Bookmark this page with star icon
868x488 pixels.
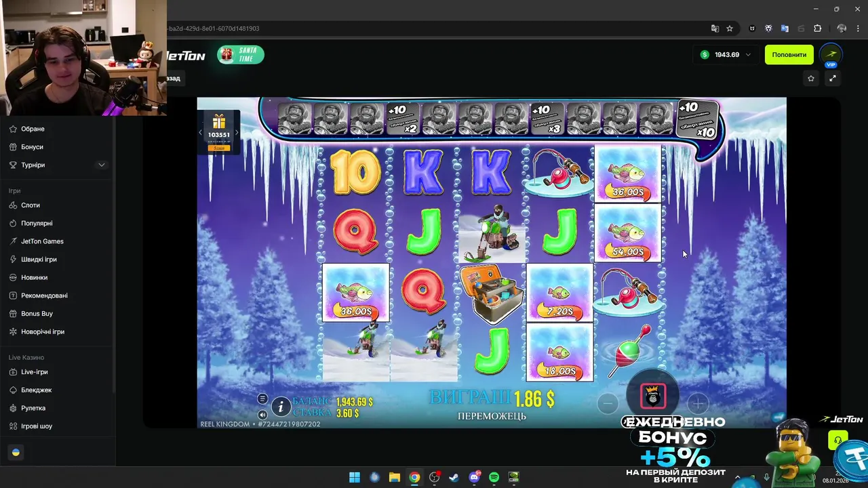(730, 28)
